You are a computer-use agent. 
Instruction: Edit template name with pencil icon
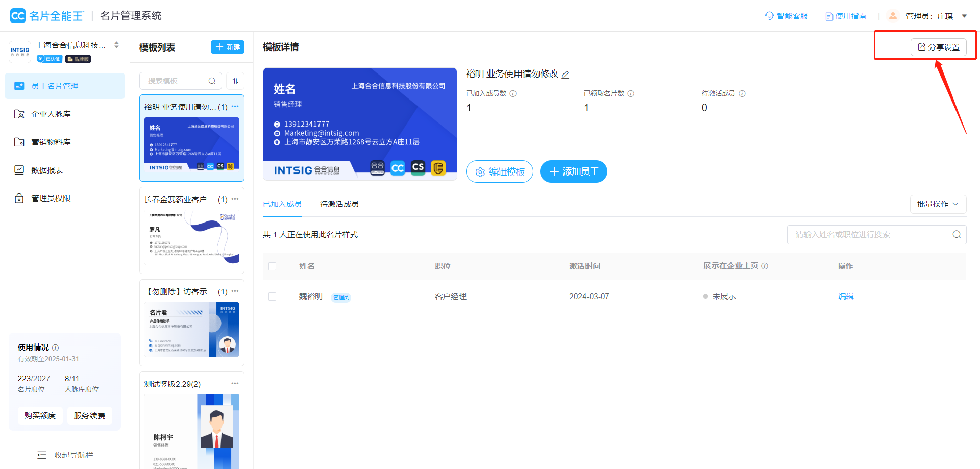(566, 75)
